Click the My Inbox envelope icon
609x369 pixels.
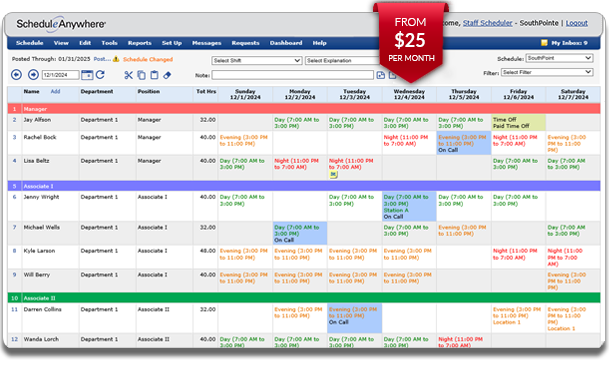pyautogui.click(x=544, y=43)
